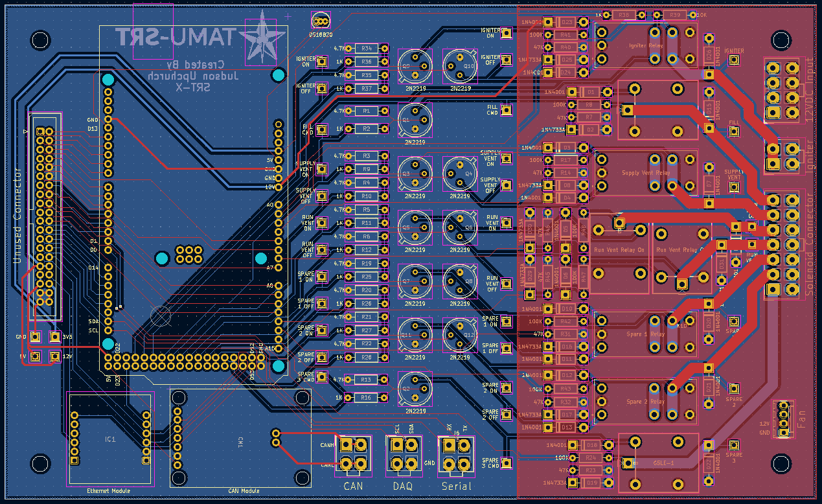The image size is (822, 504).
Task: Select transistor Q10
Action: (459, 65)
